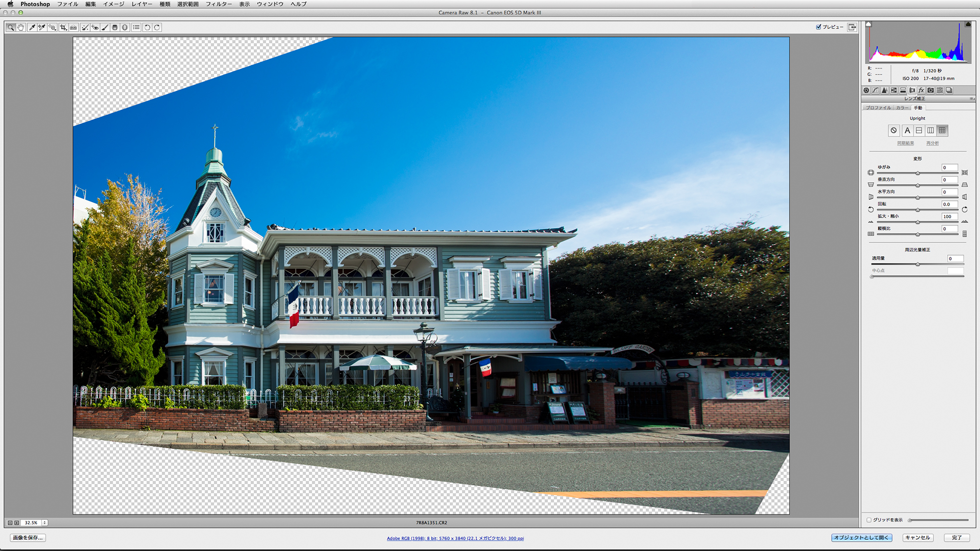Toggle the プレビュー preview checkbox
The height and width of the screenshot is (551, 980).
[818, 27]
